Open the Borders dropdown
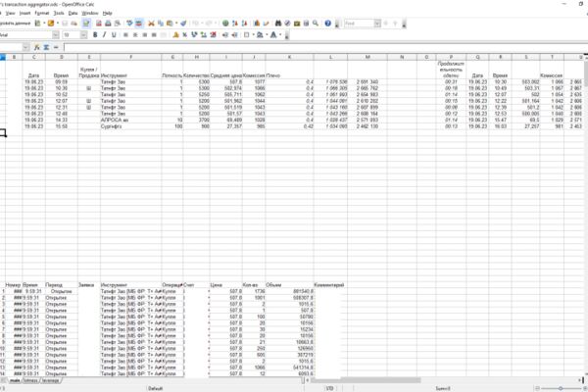The width and height of the screenshot is (588, 392). pos(253,35)
